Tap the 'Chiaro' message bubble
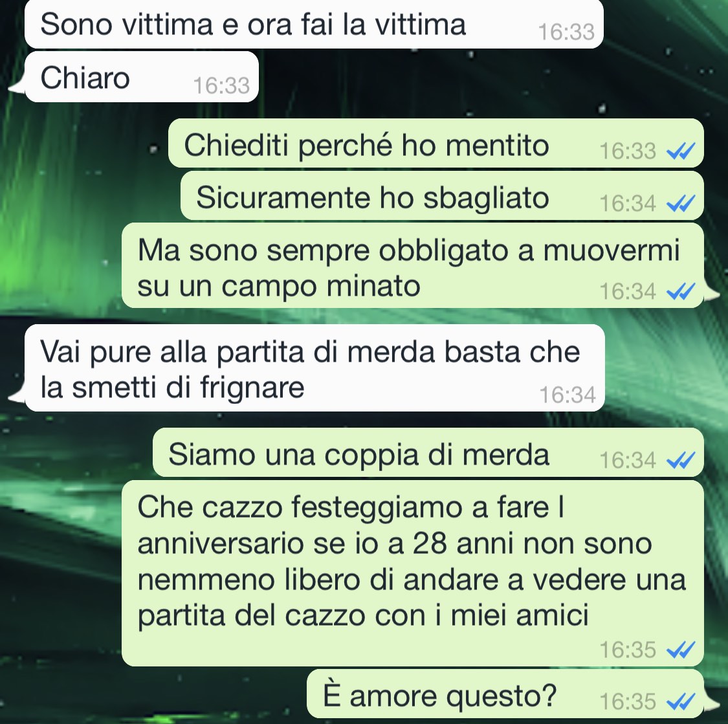728x724 pixels. tap(142, 77)
